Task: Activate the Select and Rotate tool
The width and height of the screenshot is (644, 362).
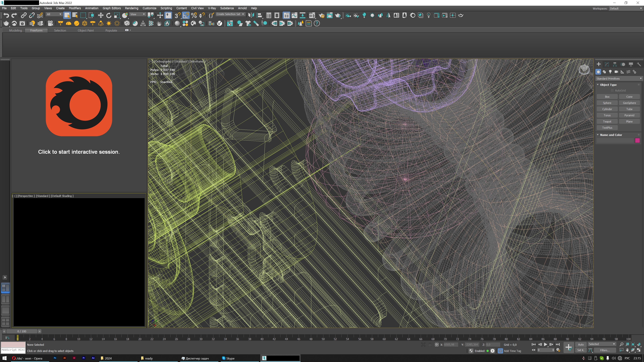Action: (109, 15)
